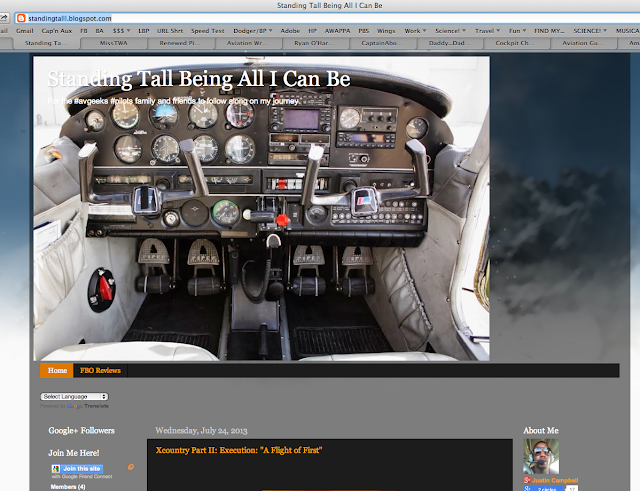Viewport: 640px width, 491px height.
Task: Open the Adobe bookmark
Action: coord(290,31)
